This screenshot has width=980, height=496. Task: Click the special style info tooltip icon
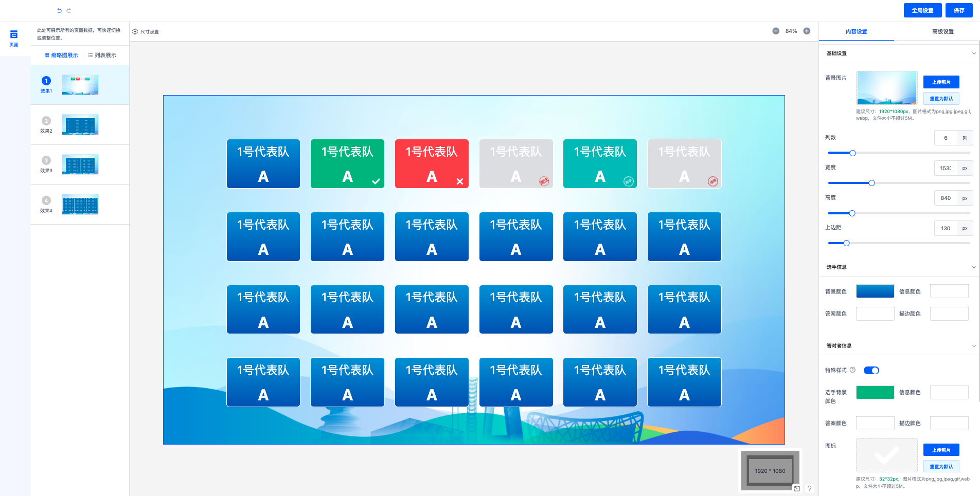coord(852,370)
